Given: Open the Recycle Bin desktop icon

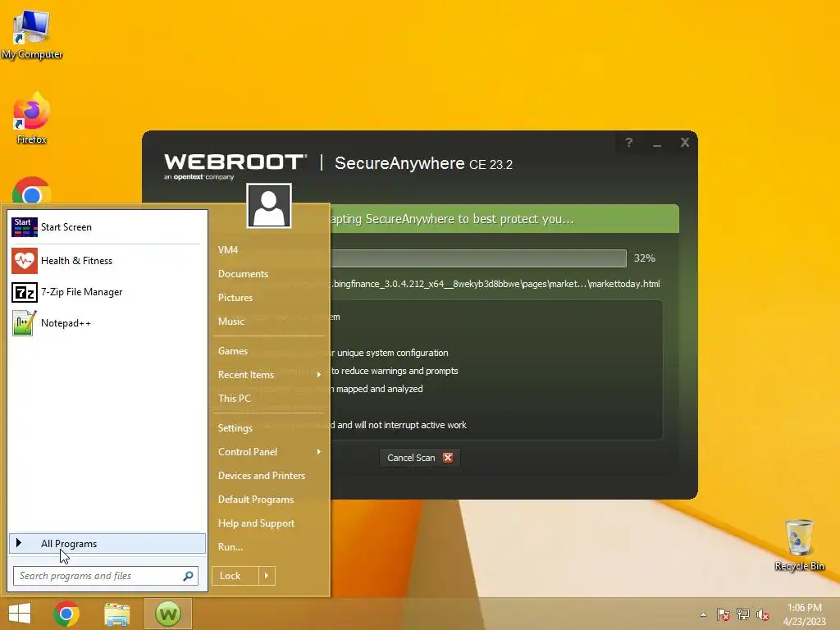Looking at the screenshot, I should 799,545.
